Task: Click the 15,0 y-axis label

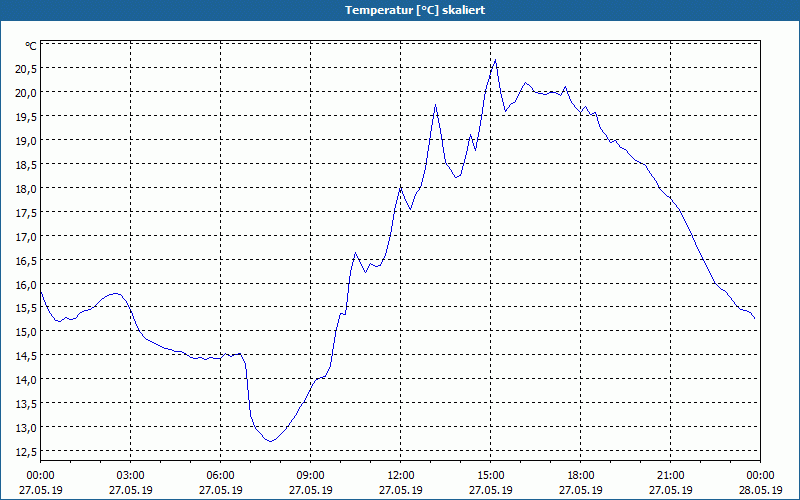Action: [26, 333]
